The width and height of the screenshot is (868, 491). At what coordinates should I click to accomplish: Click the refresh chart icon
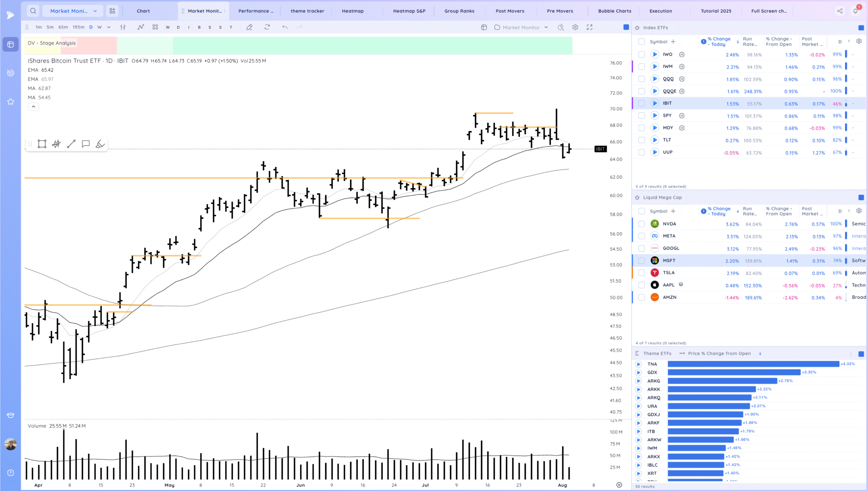coord(267,27)
